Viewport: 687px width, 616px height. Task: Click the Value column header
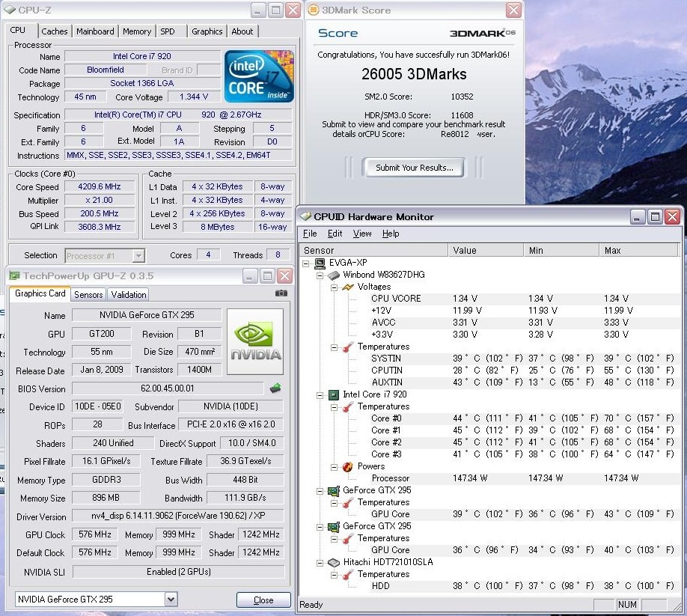[486, 251]
